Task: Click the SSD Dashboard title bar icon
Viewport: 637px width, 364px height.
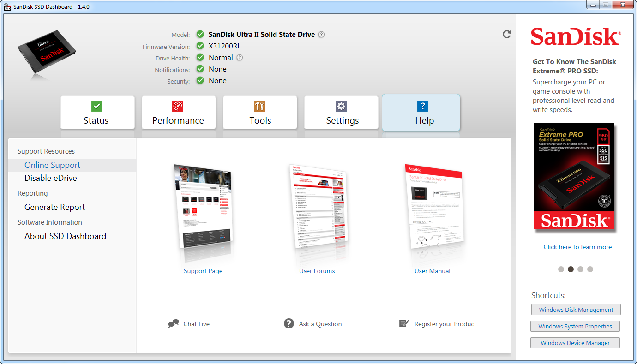Action: [x=7, y=6]
